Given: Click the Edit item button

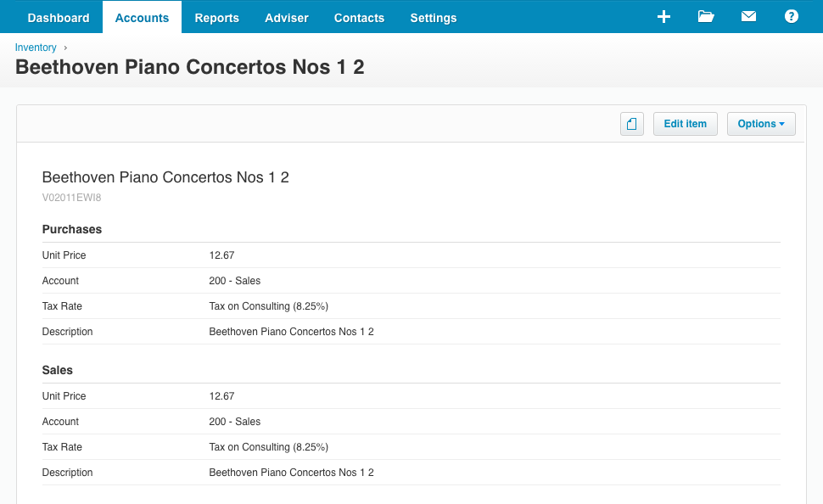Looking at the screenshot, I should coord(685,124).
